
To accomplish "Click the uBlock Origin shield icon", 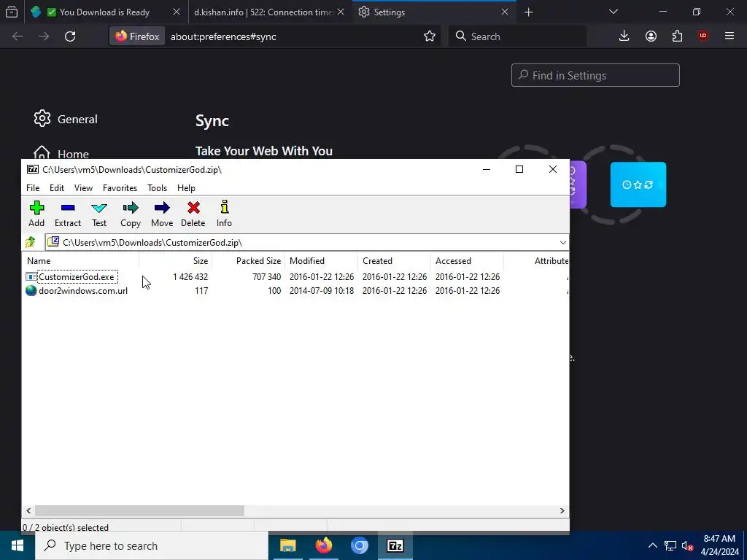I will coord(703,36).
